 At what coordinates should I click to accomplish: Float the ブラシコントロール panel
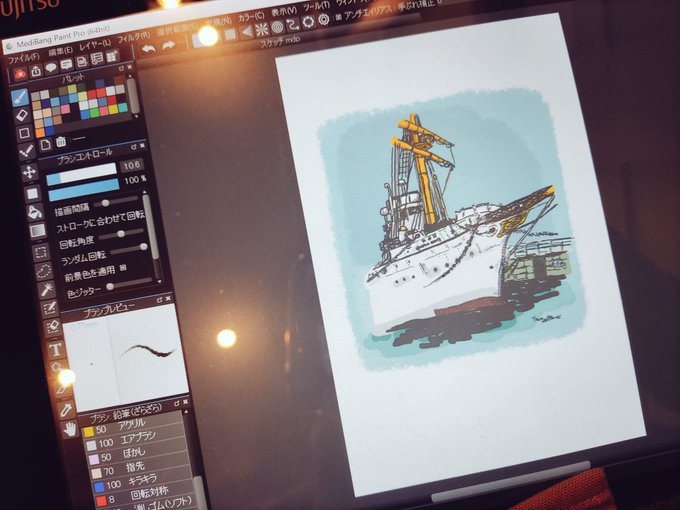click(134, 147)
